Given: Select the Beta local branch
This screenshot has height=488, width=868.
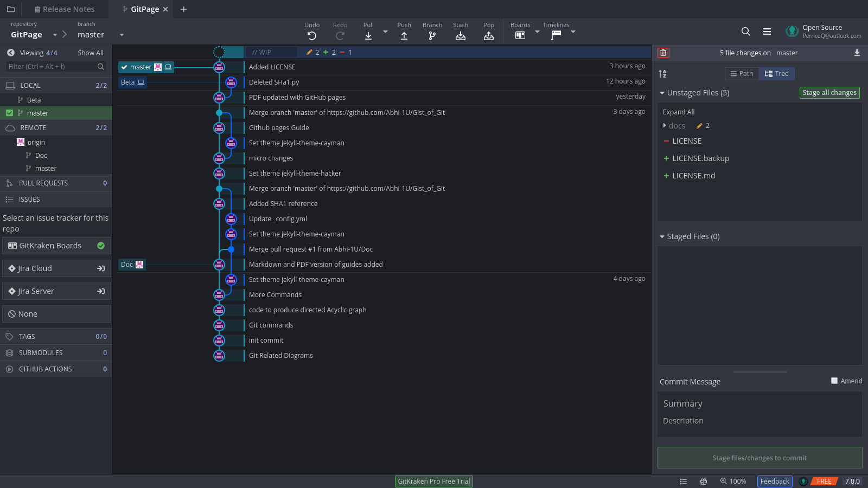Looking at the screenshot, I should (56, 100).
